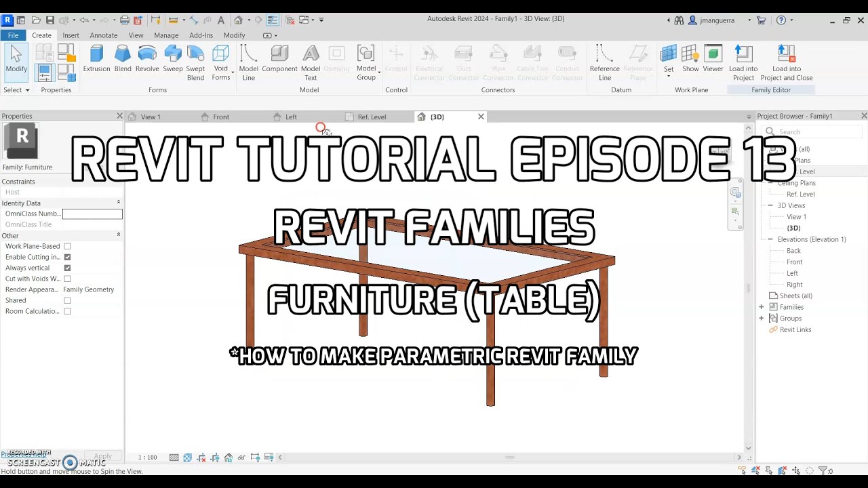Toggle Cut with Voids When Loaded checkbox
This screenshot has width=868, height=488.
67,279
